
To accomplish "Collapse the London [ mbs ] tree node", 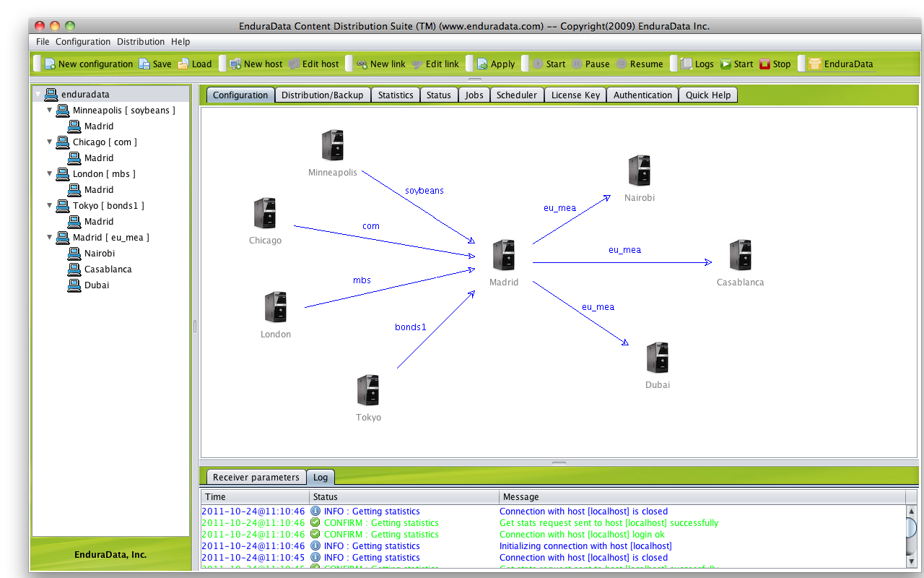I will click(x=49, y=173).
